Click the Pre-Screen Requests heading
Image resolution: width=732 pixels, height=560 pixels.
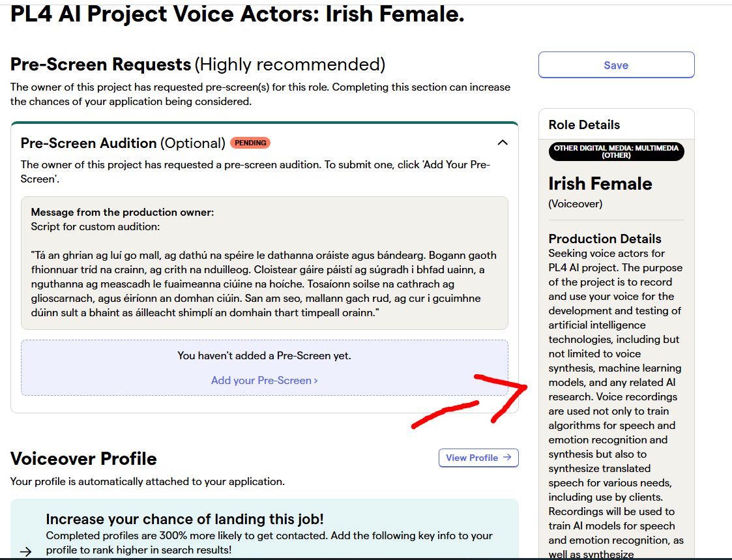coord(198,65)
